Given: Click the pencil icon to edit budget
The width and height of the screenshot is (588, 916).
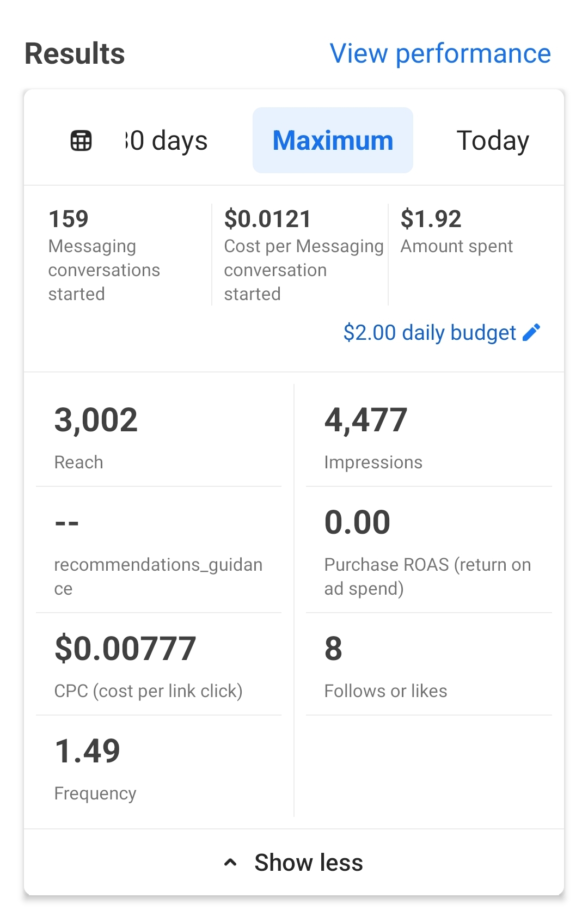Looking at the screenshot, I should [531, 332].
